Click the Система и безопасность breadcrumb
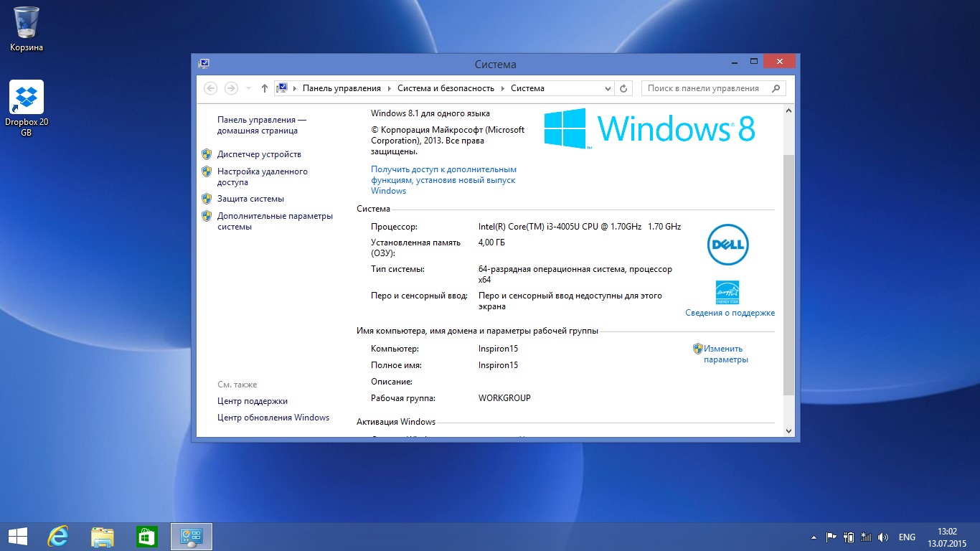The image size is (980, 551). 446,88
